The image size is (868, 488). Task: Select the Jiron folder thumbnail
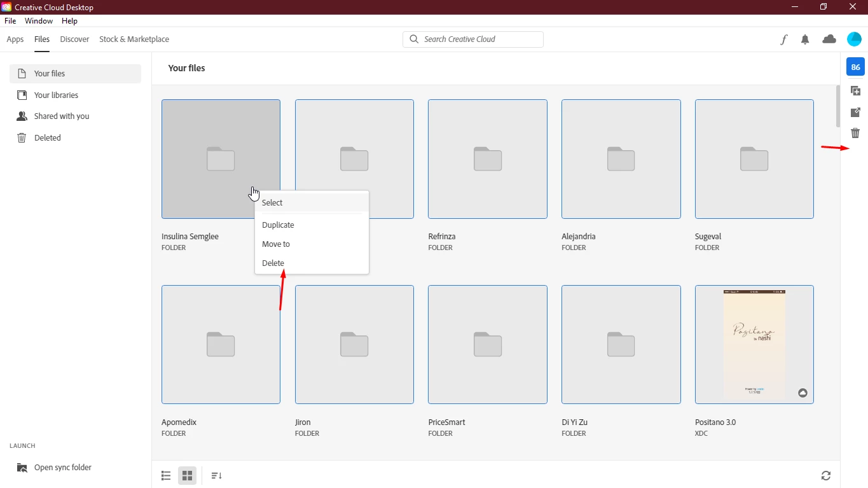pos(354,344)
